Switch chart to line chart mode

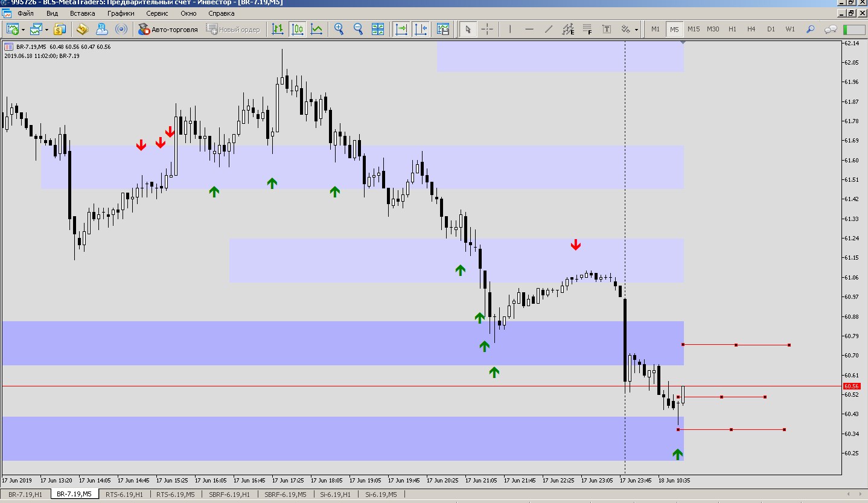pos(316,29)
